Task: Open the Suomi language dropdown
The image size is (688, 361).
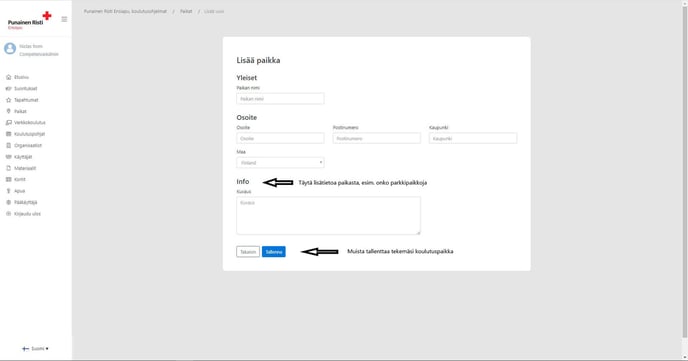Action: coord(35,349)
